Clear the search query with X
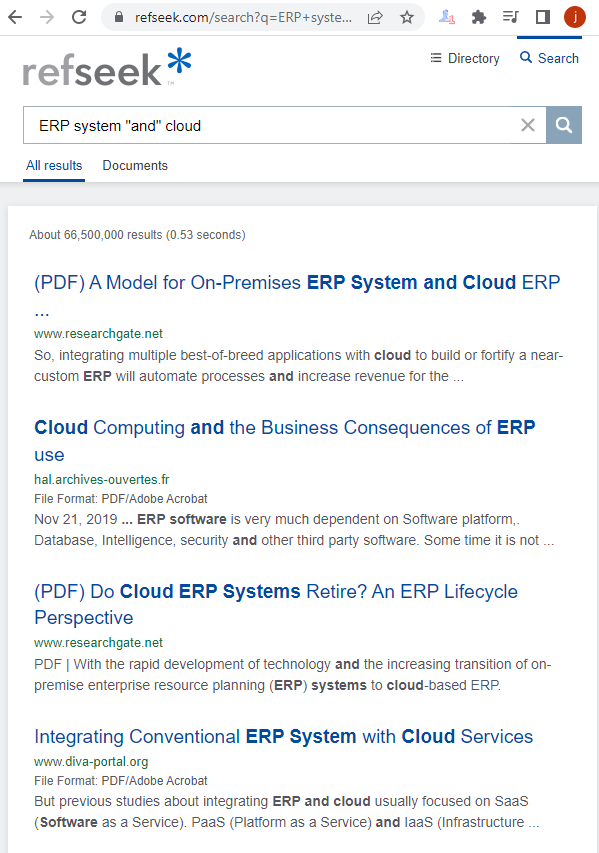Screen dimensions: 599x853 tap(528, 125)
